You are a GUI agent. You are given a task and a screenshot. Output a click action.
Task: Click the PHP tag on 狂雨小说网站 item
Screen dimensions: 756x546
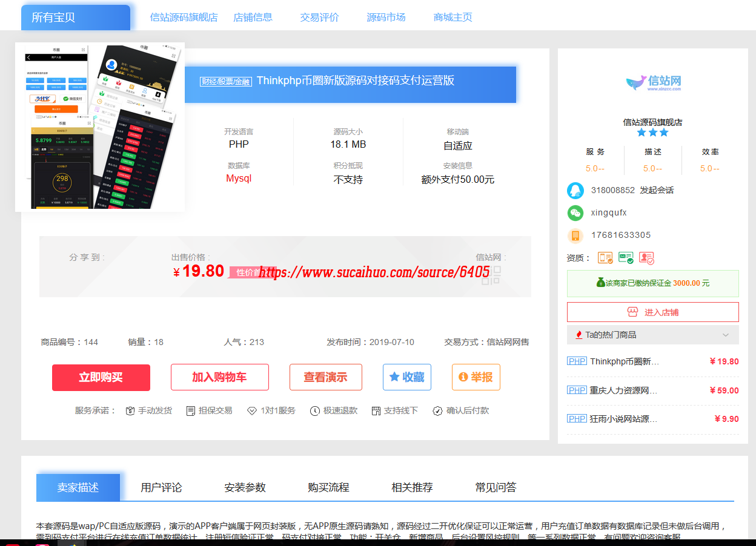pyautogui.click(x=577, y=419)
